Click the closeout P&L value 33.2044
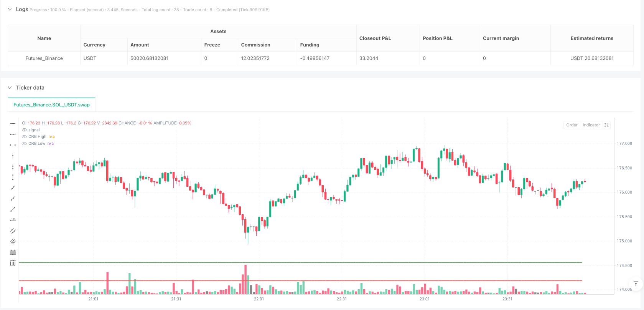This screenshot has width=644, height=310. [x=369, y=58]
